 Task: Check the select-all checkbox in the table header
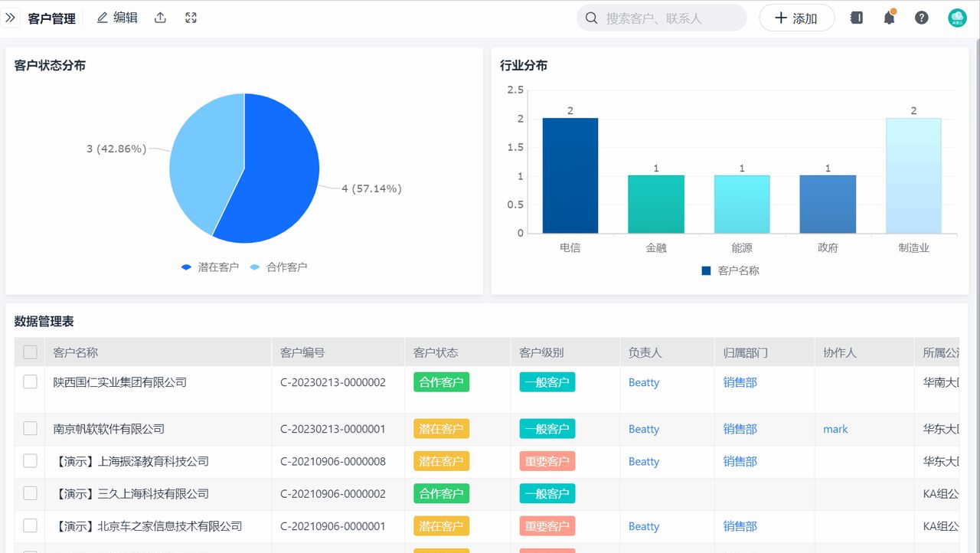tap(29, 352)
